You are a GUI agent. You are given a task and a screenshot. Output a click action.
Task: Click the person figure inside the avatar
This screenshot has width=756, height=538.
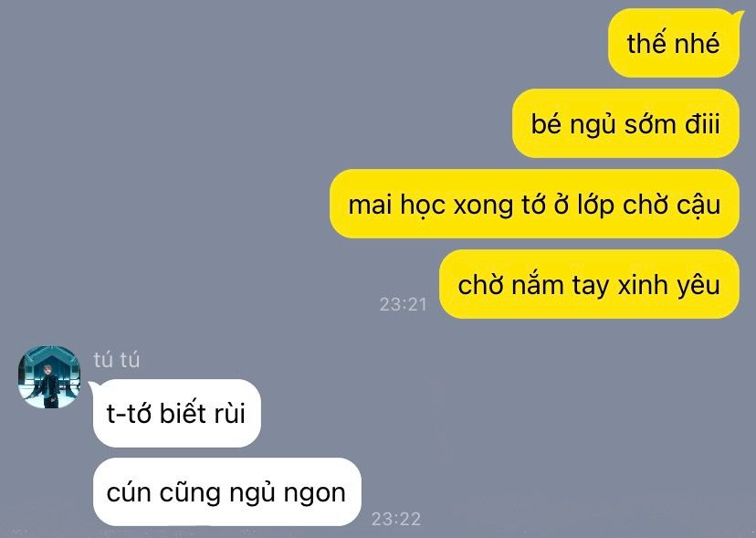[x=47, y=386]
